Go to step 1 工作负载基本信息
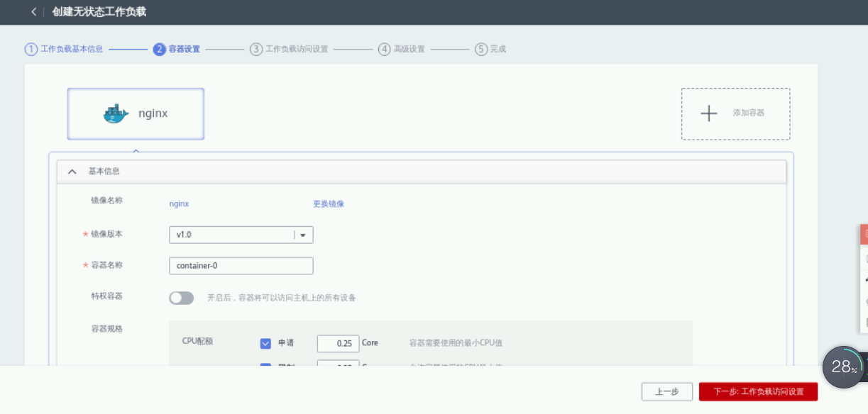The width and height of the screenshot is (868, 414). pos(64,49)
